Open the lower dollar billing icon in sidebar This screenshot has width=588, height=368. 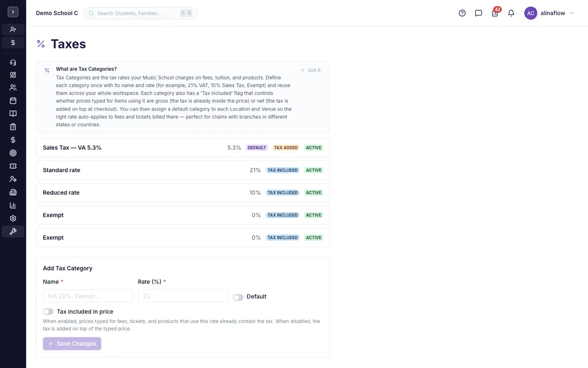click(13, 140)
